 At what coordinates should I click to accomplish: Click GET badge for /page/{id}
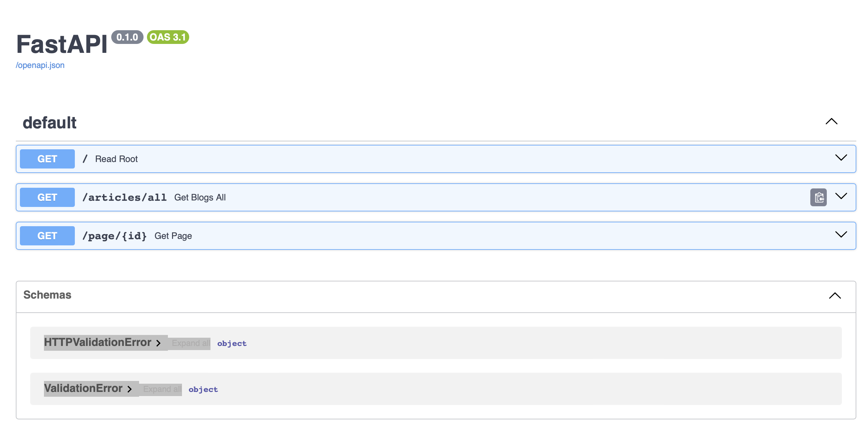[x=47, y=236]
